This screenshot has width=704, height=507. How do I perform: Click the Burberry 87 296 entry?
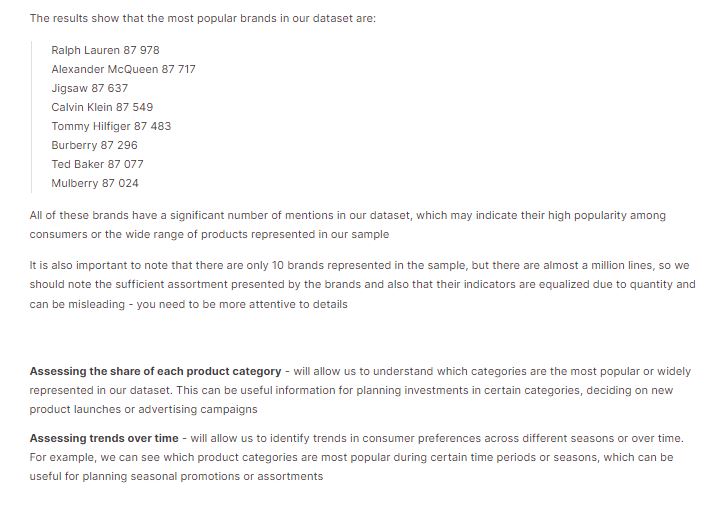click(94, 145)
